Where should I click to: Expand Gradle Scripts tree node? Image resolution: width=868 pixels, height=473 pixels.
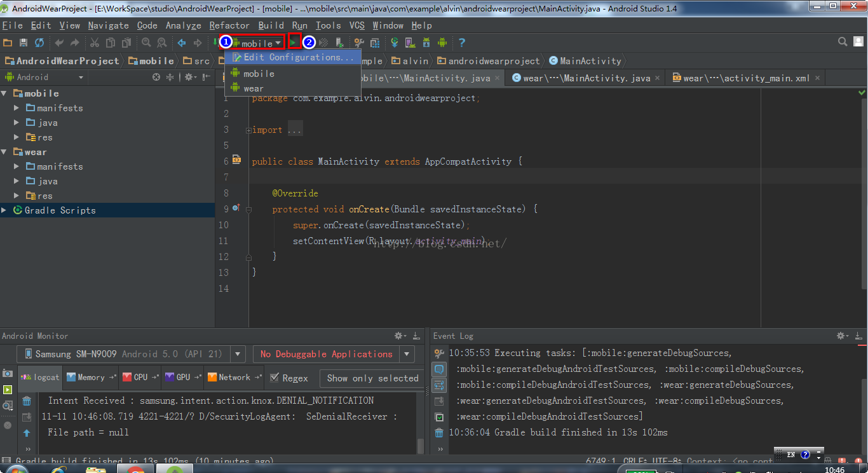[5, 210]
